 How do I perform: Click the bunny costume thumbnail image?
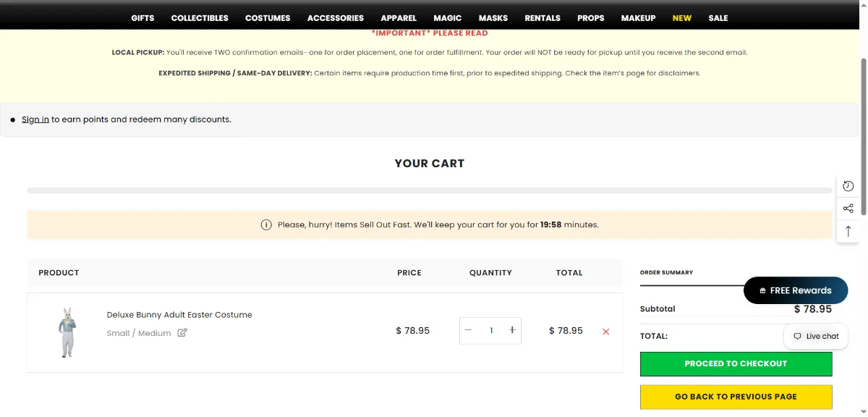tap(67, 332)
